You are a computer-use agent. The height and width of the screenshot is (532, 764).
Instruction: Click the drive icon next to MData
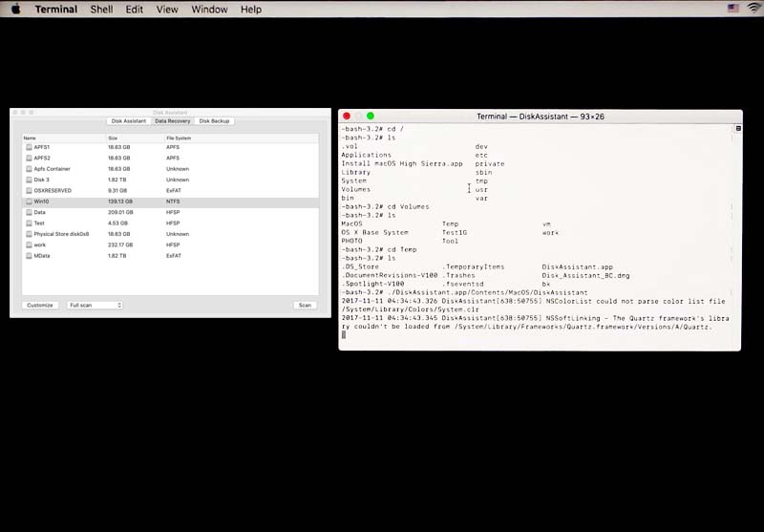click(x=29, y=255)
